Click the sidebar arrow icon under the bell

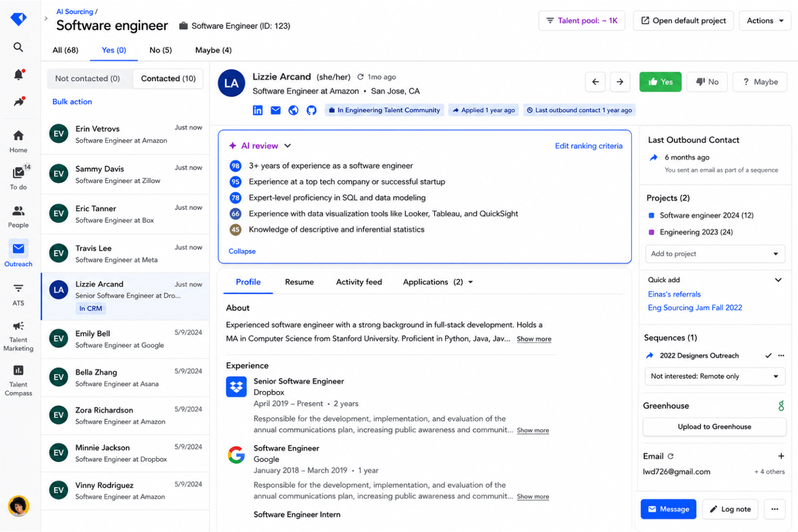coord(19,101)
